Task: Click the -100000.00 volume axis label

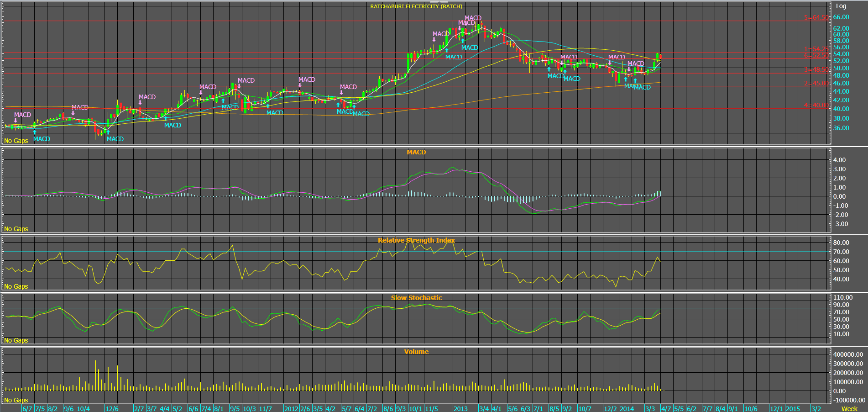Action: [x=848, y=400]
